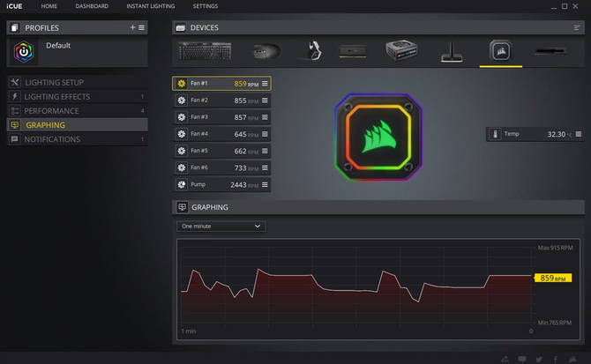Image resolution: width=591 pixels, height=364 pixels.
Task: Open the Fan #6 options menu icon
Action: (265, 167)
